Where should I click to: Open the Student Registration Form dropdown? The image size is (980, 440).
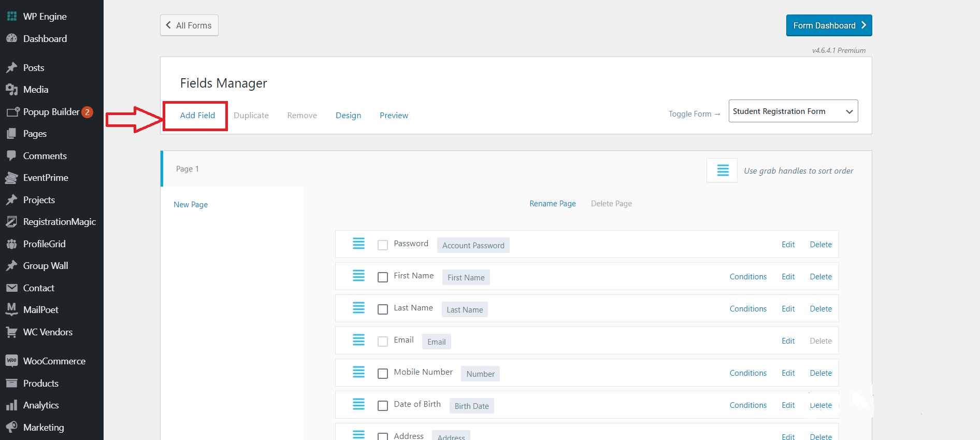pyautogui.click(x=792, y=111)
